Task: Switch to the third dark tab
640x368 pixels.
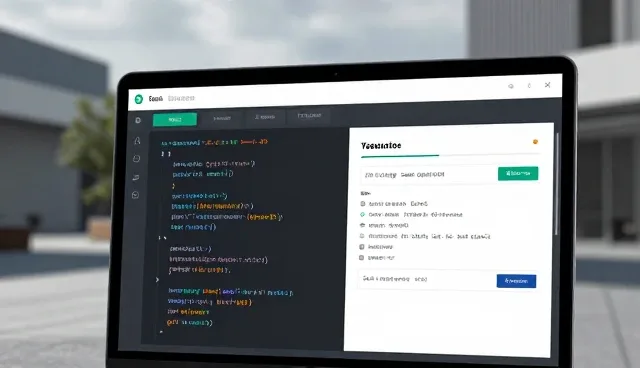Action: [265, 117]
